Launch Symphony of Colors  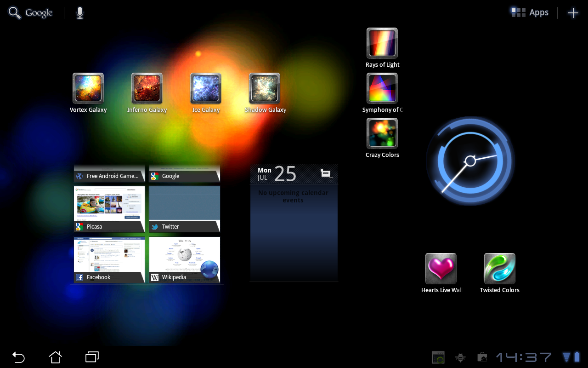[382, 87]
